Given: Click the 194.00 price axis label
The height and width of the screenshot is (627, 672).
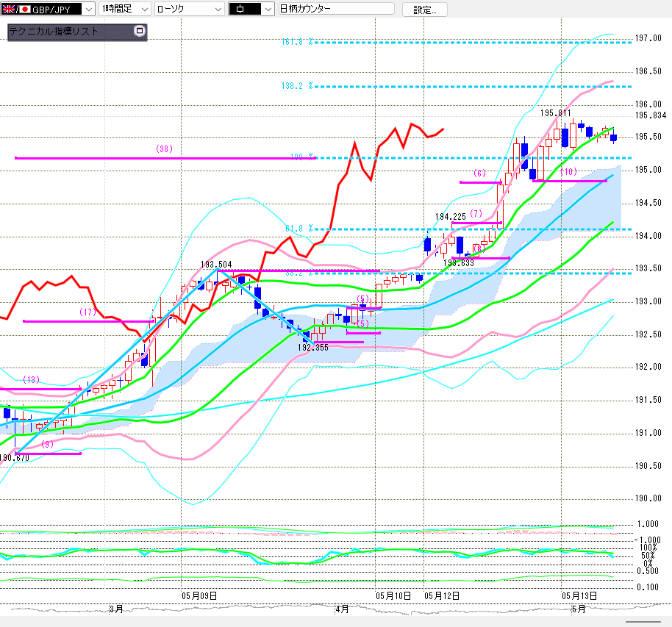Looking at the screenshot, I should click(648, 236).
